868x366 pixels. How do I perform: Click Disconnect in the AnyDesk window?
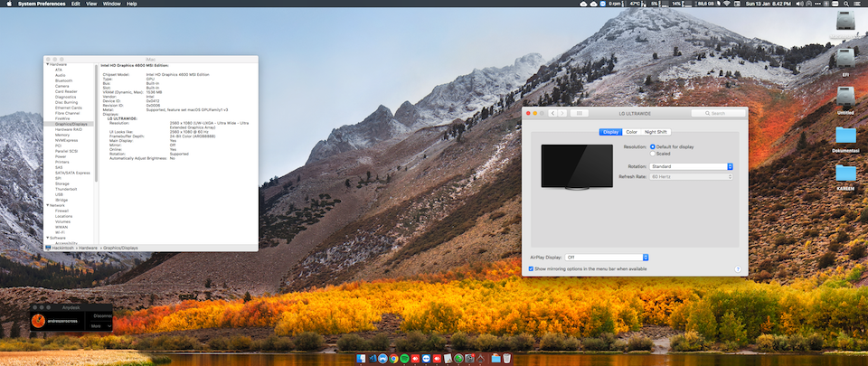(102, 315)
